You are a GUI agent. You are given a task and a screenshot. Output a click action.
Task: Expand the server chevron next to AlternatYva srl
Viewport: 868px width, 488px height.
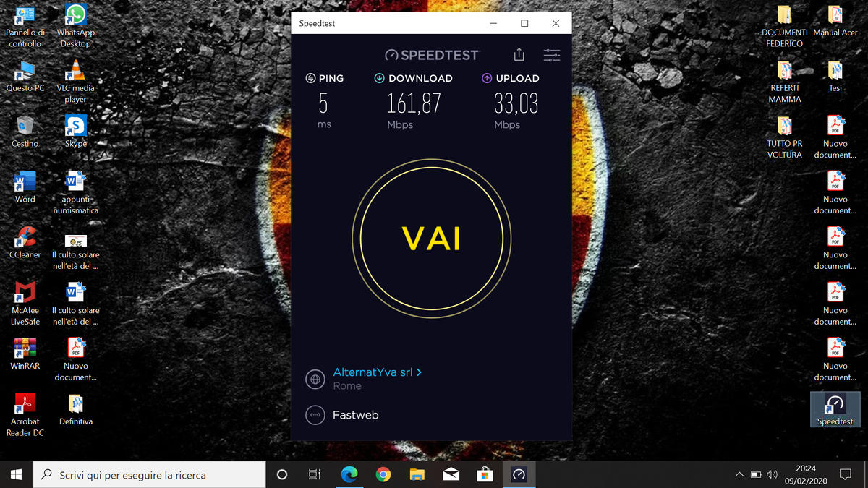click(420, 372)
